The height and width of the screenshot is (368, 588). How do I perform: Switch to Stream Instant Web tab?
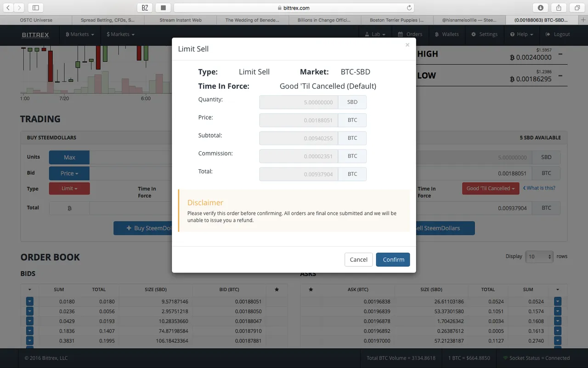click(x=181, y=20)
